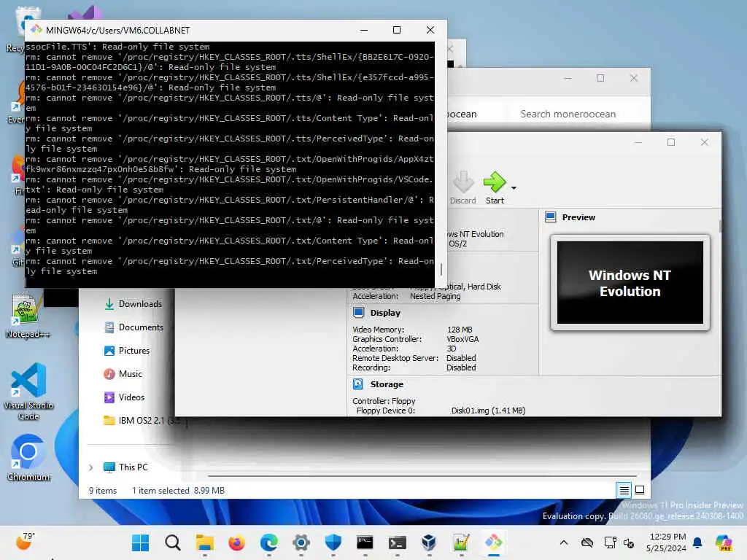The image size is (747, 560).
Task: Switch to Terminal app on taskbar
Action: [398, 542]
